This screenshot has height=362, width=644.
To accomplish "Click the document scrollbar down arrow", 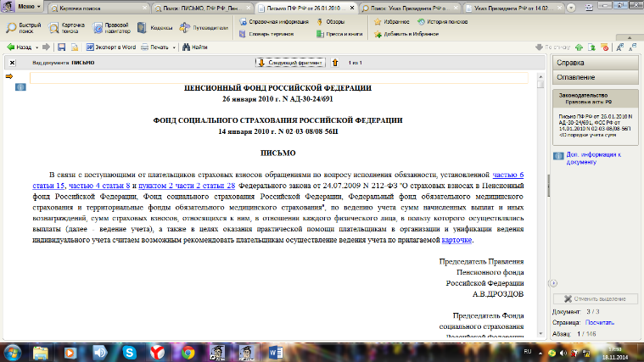I will pos(540,334).
